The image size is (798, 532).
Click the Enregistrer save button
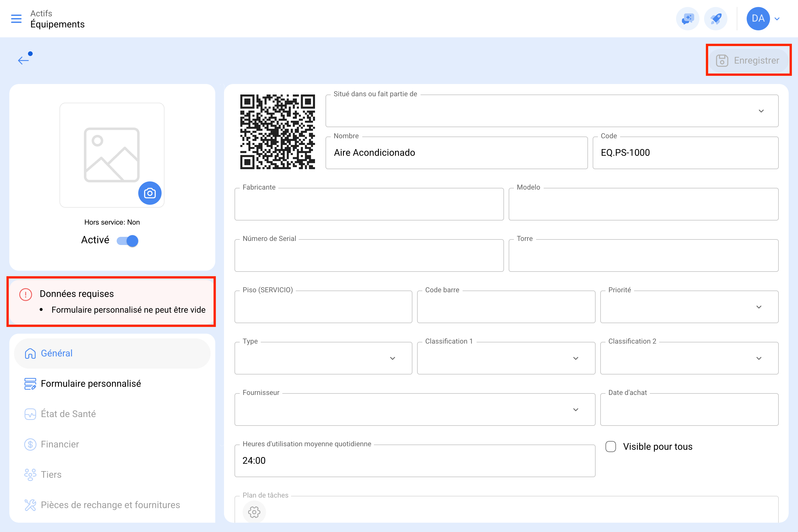(x=748, y=60)
